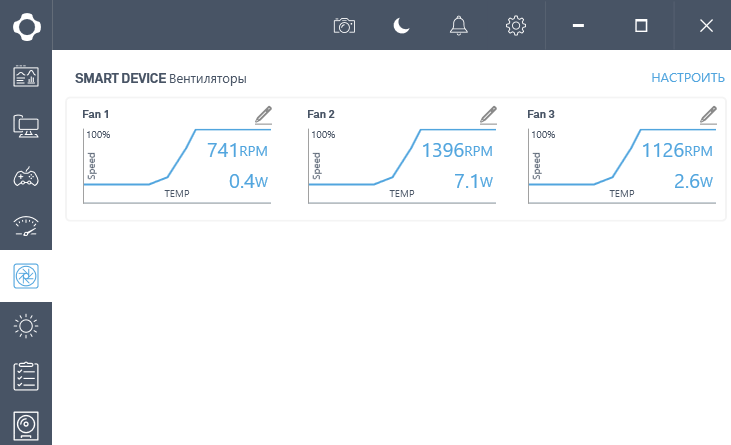Click the NZXT CAM logo icon
This screenshot has height=445, width=731.
(x=26, y=25)
